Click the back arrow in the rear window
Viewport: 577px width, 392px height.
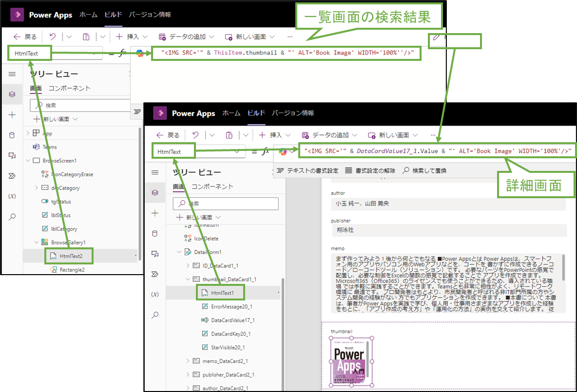17,37
